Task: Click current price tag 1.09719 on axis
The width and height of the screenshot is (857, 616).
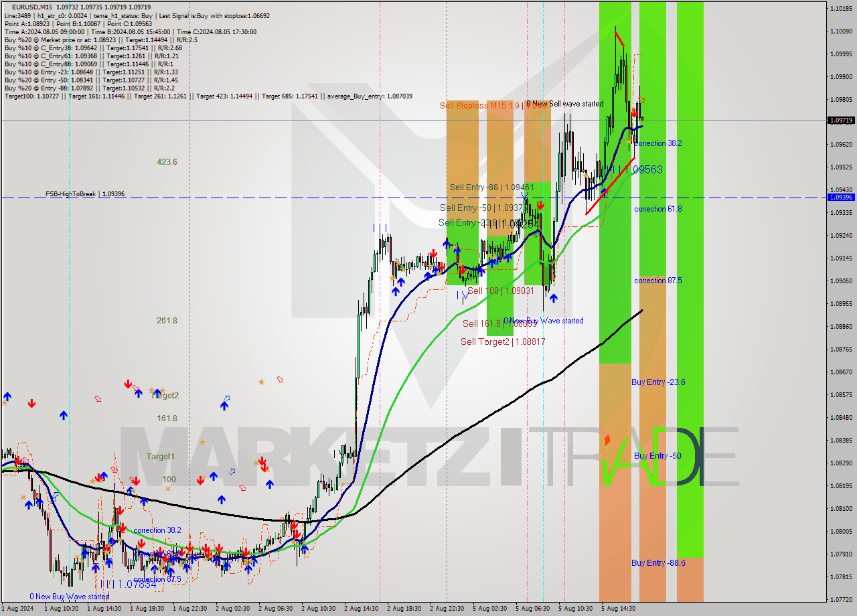Action: pos(841,121)
